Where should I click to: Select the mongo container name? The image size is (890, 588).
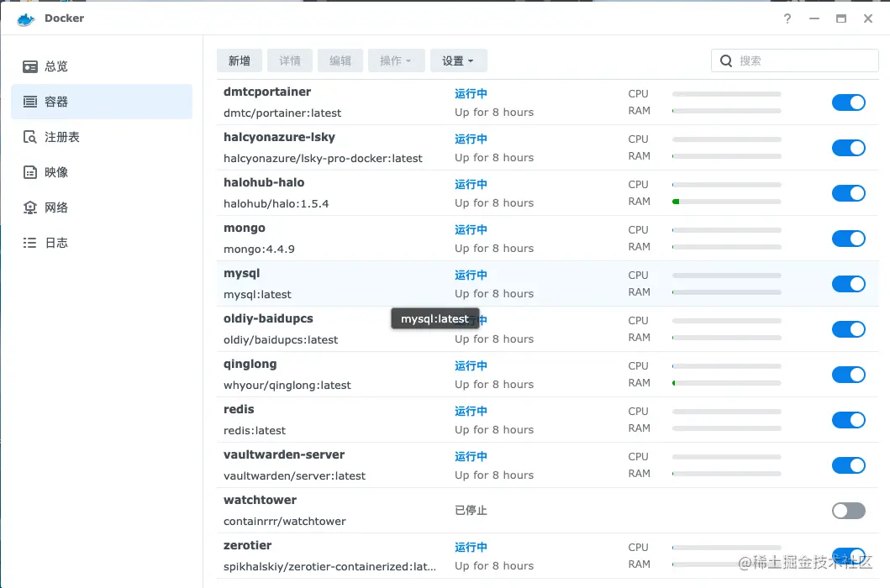point(244,228)
